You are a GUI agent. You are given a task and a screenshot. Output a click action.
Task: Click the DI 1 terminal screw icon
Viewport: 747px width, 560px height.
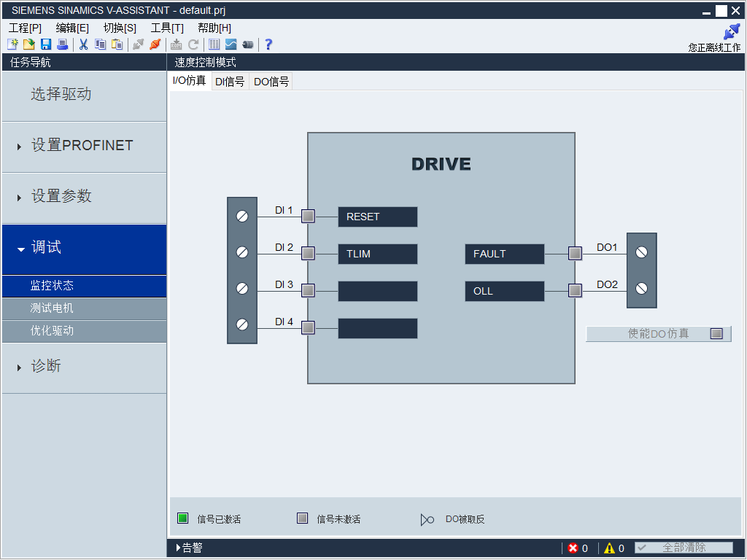click(x=242, y=216)
